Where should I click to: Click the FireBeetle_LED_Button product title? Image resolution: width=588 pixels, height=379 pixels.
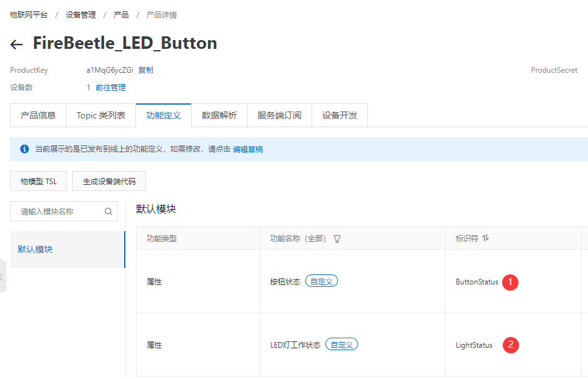click(125, 43)
